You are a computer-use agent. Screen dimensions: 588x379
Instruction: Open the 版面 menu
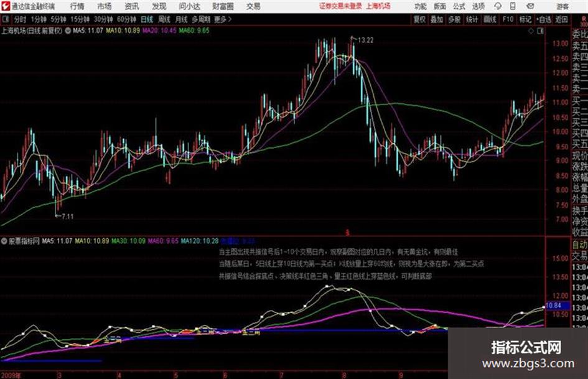point(440,6)
